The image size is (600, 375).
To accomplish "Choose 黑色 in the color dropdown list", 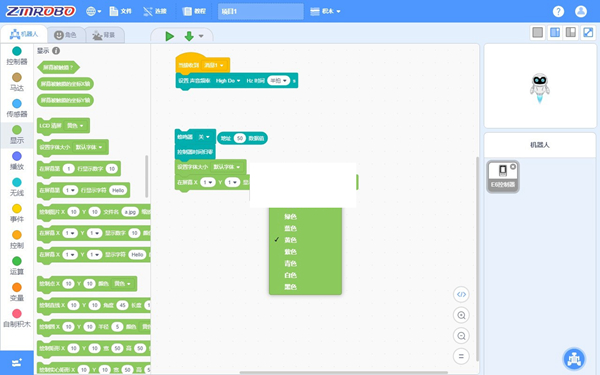I will point(290,287).
